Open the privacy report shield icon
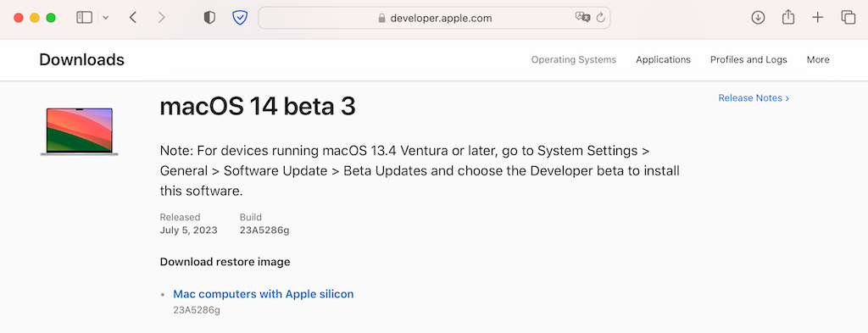The image size is (868, 333). coord(209,18)
